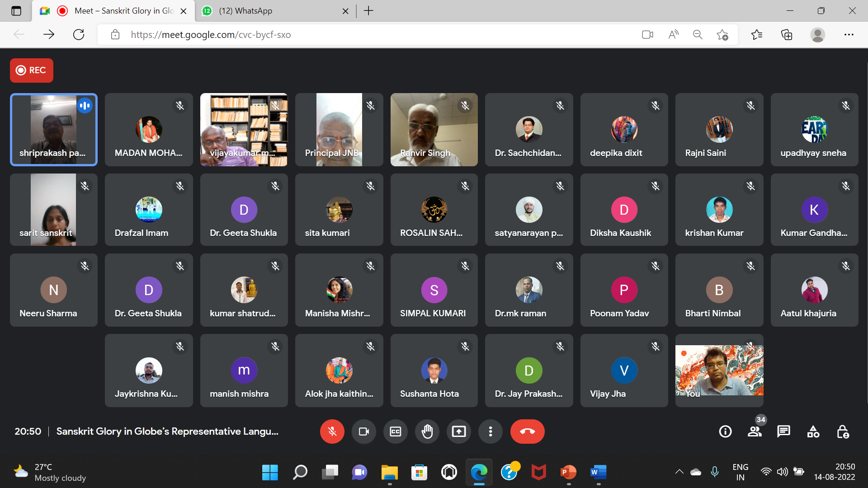Image resolution: width=868 pixels, height=488 pixels.
Task: Open host controls lock icon
Action: pyautogui.click(x=842, y=432)
